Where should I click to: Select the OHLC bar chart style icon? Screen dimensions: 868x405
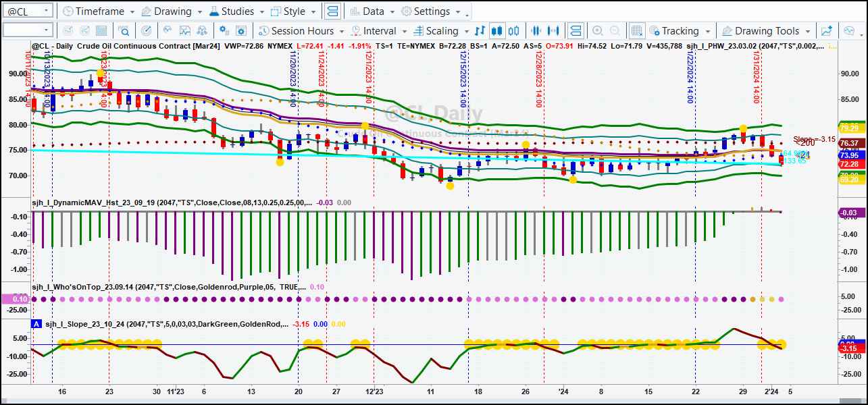tap(480, 30)
